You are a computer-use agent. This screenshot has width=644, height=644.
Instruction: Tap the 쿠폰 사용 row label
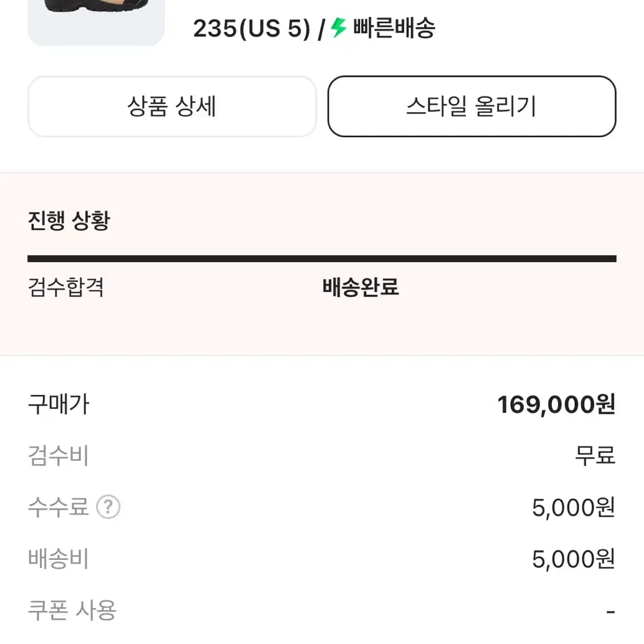(72, 610)
